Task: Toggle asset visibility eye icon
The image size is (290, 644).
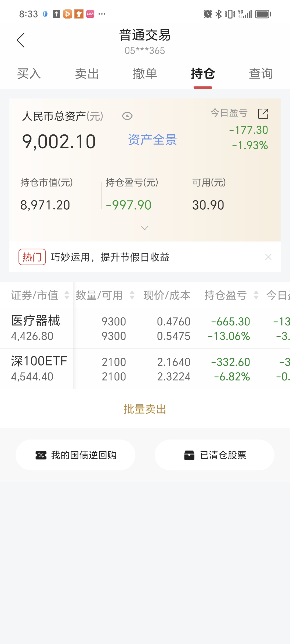Action: point(127,116)
